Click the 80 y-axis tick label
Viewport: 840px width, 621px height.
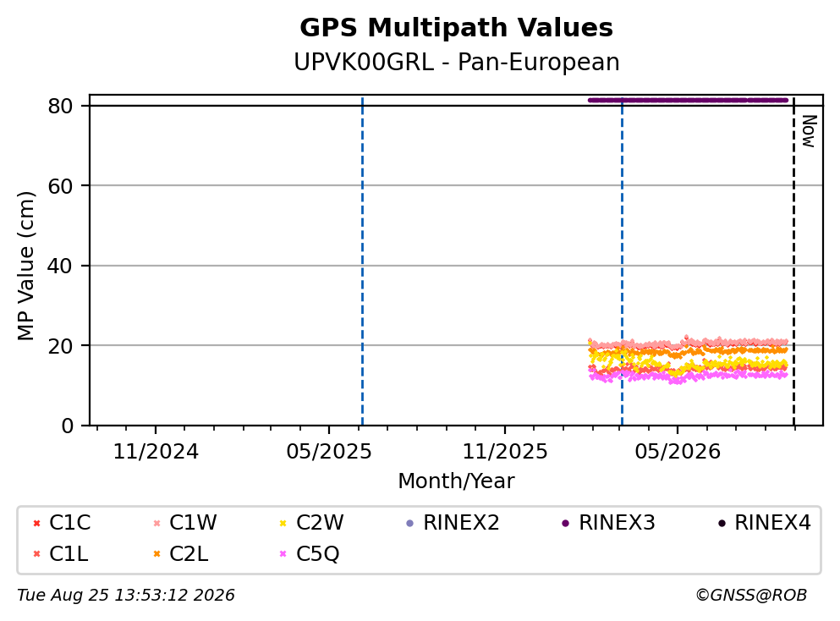[x=60, y=106]
